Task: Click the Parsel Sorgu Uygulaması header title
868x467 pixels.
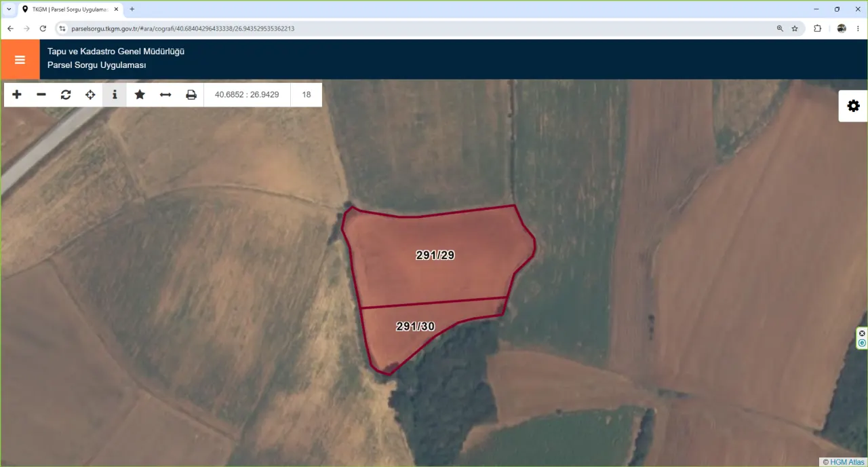Action: click(x=97, y=65)
